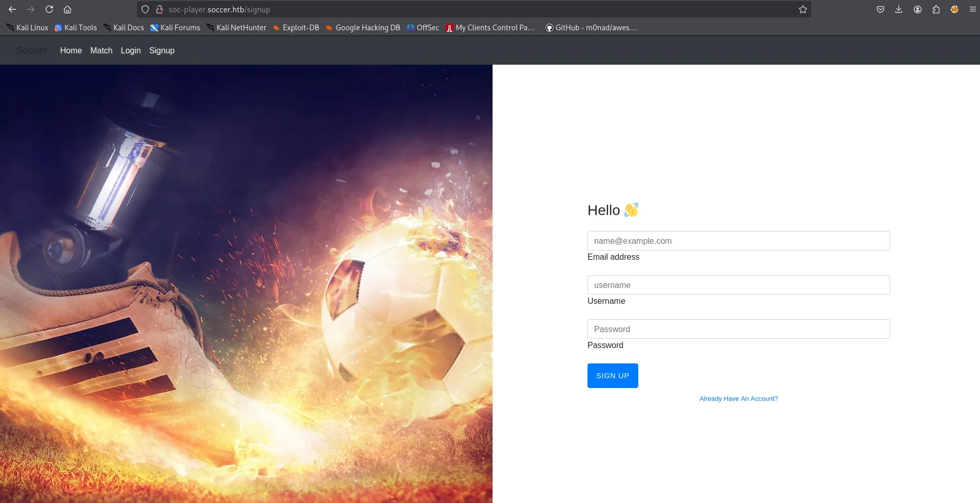The image size is (980, 503).
Task: Open the browser home page
Action: [x=67, y=9]
